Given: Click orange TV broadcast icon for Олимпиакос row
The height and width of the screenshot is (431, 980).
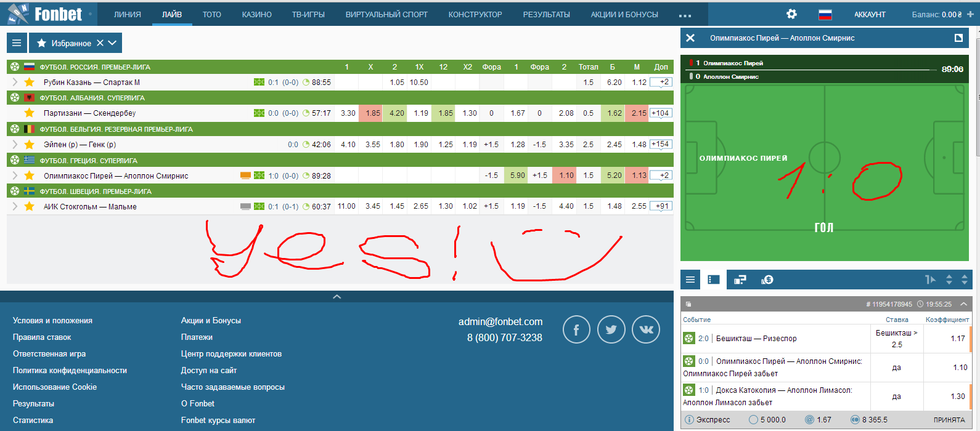Looking at the screenshot, I should pos(245,175).
